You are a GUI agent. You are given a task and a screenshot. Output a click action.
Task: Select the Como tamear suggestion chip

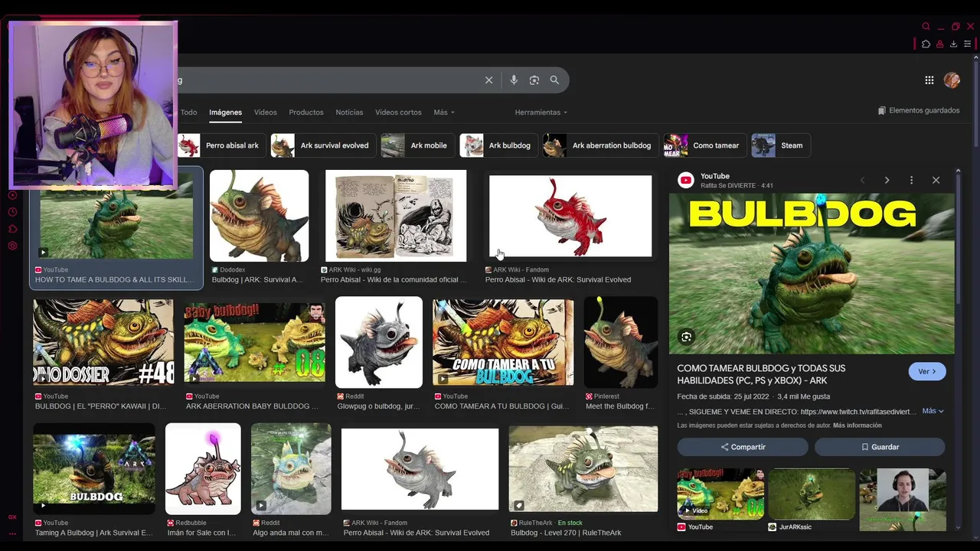705,145
